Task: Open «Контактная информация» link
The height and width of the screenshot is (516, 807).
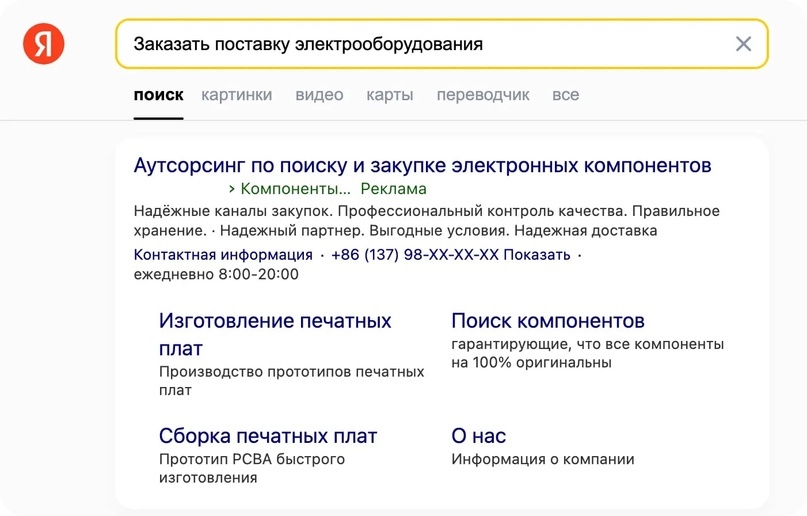Action: click(223, 255)
